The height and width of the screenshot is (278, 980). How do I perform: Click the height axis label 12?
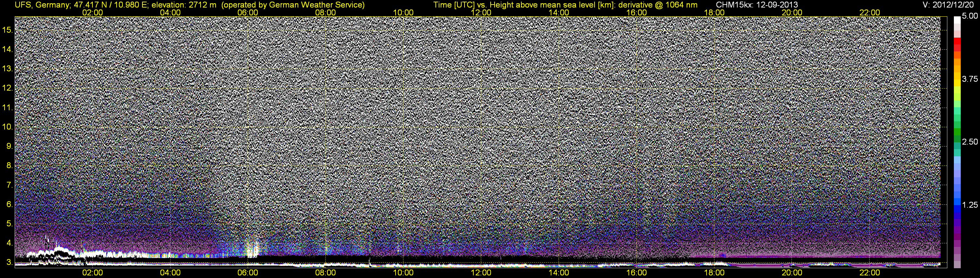(x=7, y=88)
